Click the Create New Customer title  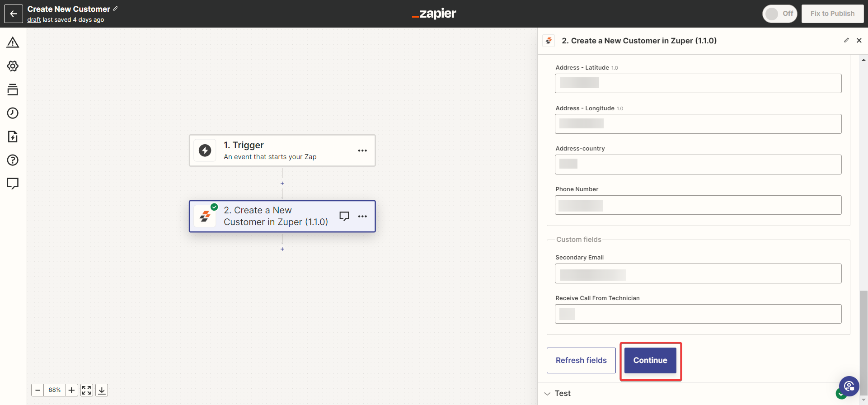tap(69, 9)
